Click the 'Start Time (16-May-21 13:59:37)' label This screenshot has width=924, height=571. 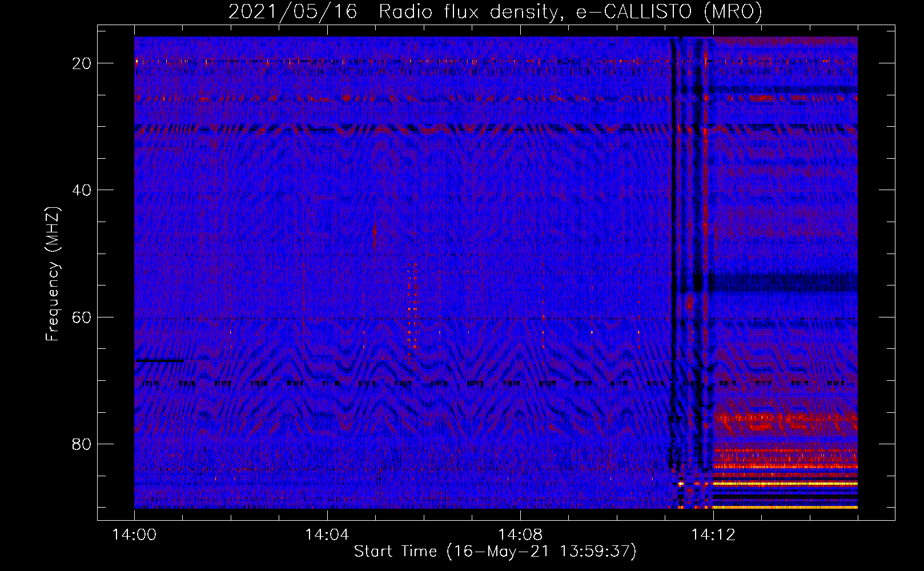pos(495,552)
